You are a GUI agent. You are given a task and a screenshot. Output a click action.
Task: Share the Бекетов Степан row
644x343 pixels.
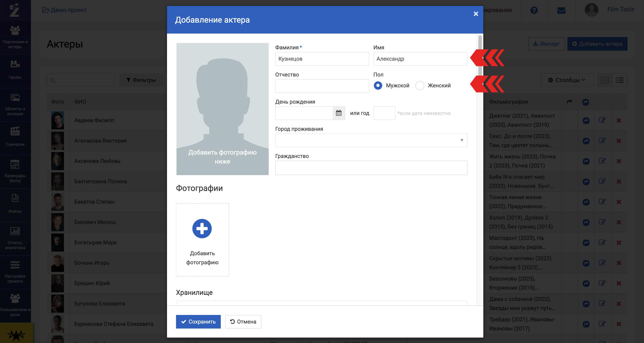pos(586,202)
